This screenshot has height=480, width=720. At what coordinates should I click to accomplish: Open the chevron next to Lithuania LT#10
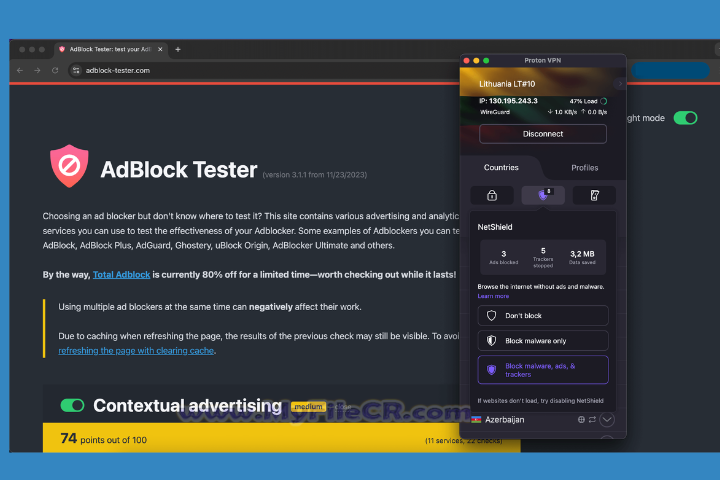620,84
